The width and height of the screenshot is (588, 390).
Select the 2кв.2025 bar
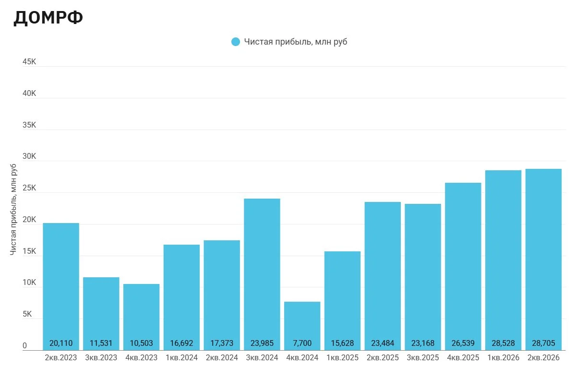click(383, 276)
